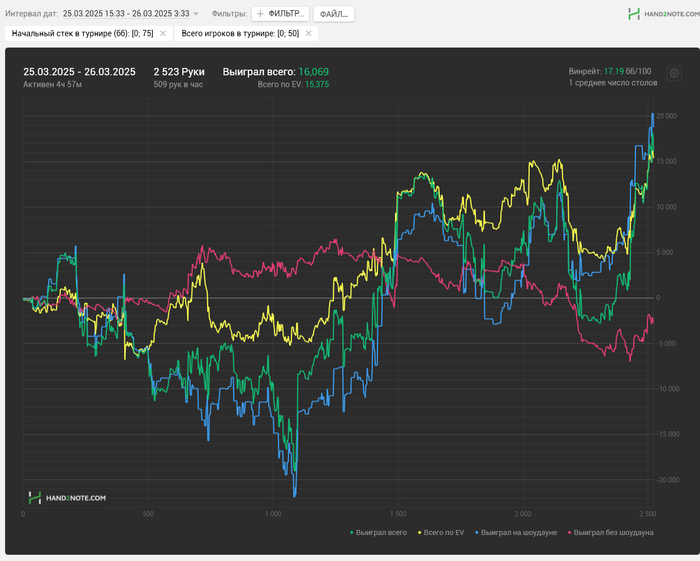Open the chart settings gear icon

[674, 73]
